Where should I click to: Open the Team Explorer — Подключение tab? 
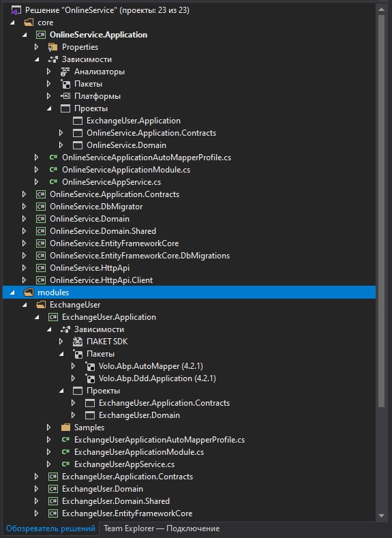click(162, 528)
